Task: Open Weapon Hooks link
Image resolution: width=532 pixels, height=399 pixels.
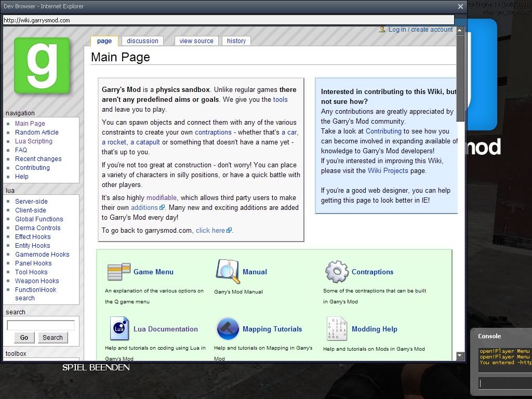Action: click(x=37, y=281)
